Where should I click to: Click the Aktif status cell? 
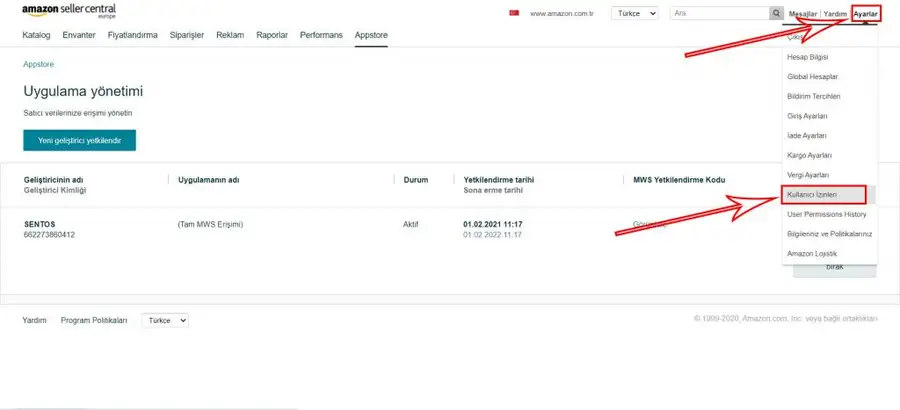coord(411,225)
